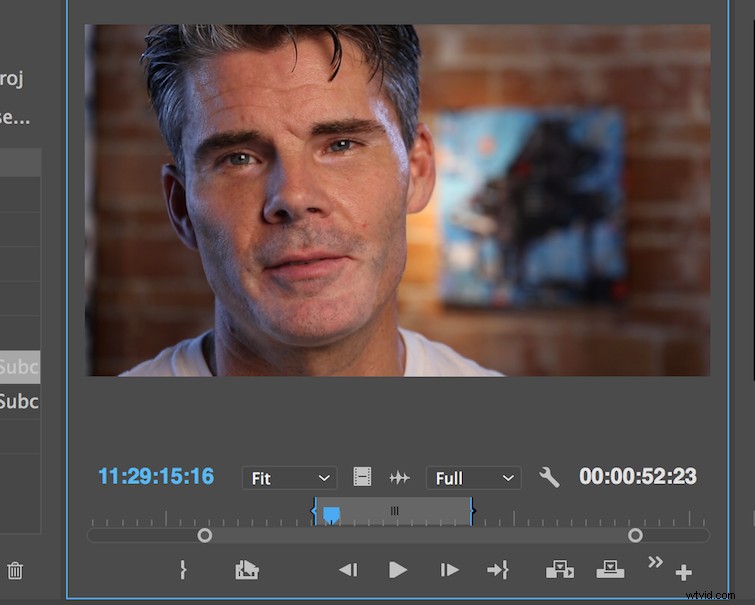Viewport: 755px width, 605px height.
Task: Click the Play button in Source Monitor
Action: click(397, 570)
